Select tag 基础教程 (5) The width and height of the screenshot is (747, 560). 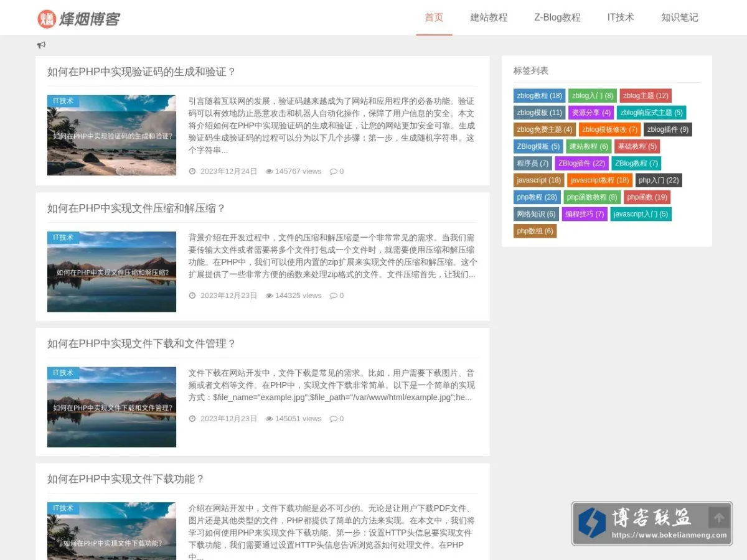coord(637,146)
